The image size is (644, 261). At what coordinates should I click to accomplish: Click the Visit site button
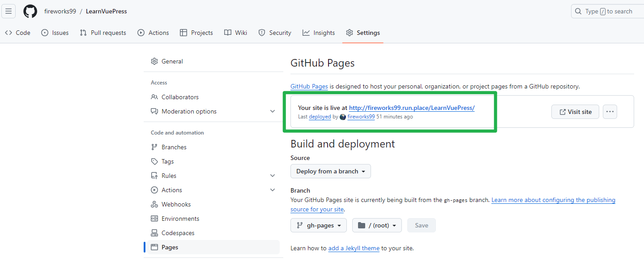[575, 112]
